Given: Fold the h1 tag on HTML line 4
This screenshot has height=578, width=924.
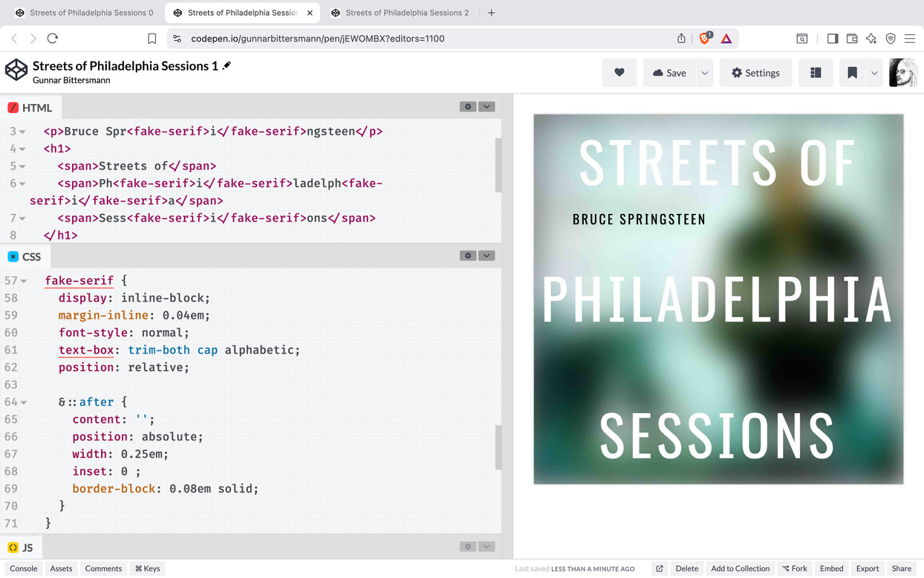Looking at the screenshot, I should pyautogui.click(x=23, y=149).
